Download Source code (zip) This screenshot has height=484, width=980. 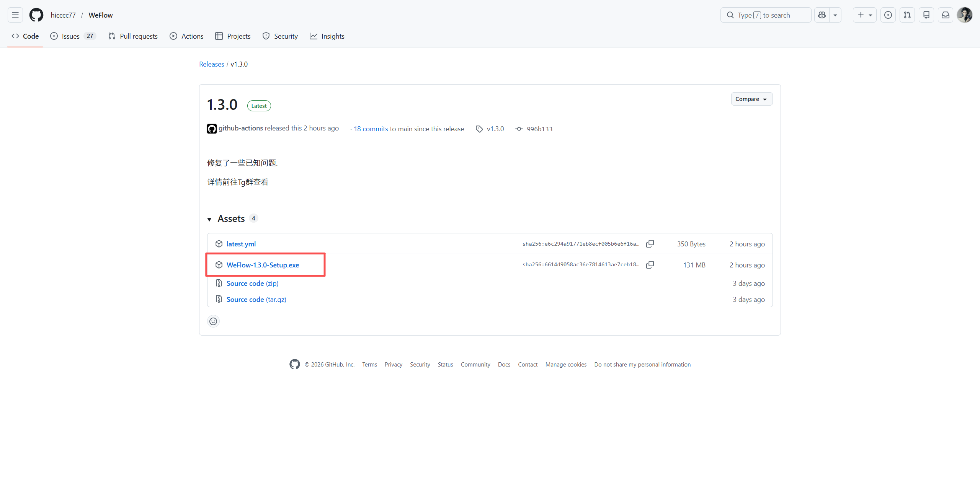coord(252,284)
